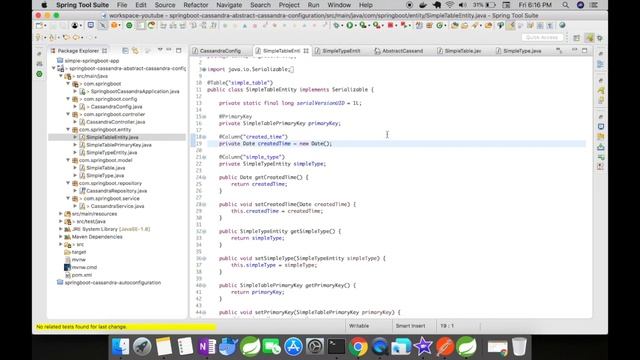Fold the setCreatedTime method at line 28
This screenshot has width=640, height=360.
(204, 204)
